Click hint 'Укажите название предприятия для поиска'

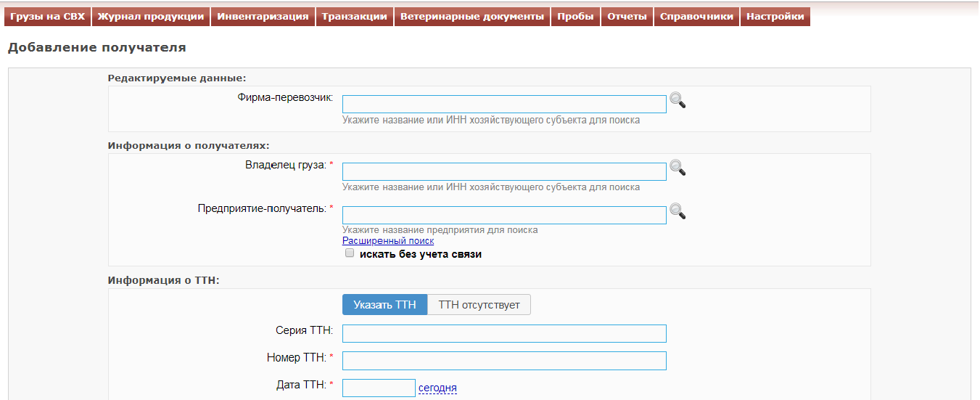(x=440, y=230)
